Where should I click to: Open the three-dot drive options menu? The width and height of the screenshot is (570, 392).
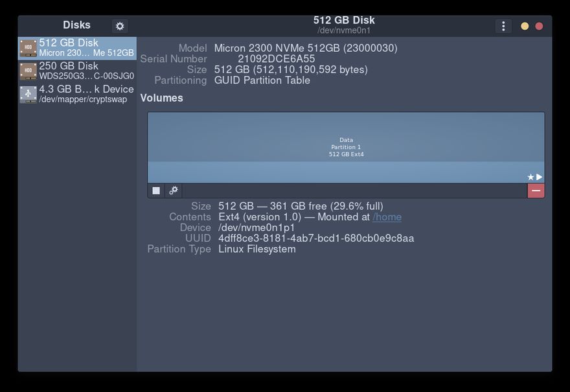[503, 26]
